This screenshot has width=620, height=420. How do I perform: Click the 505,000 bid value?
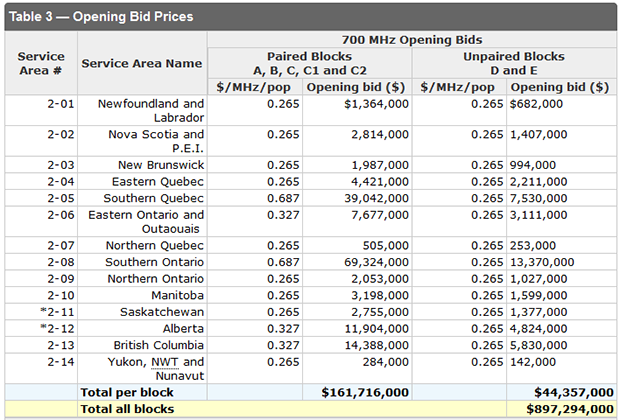point(386,246)
